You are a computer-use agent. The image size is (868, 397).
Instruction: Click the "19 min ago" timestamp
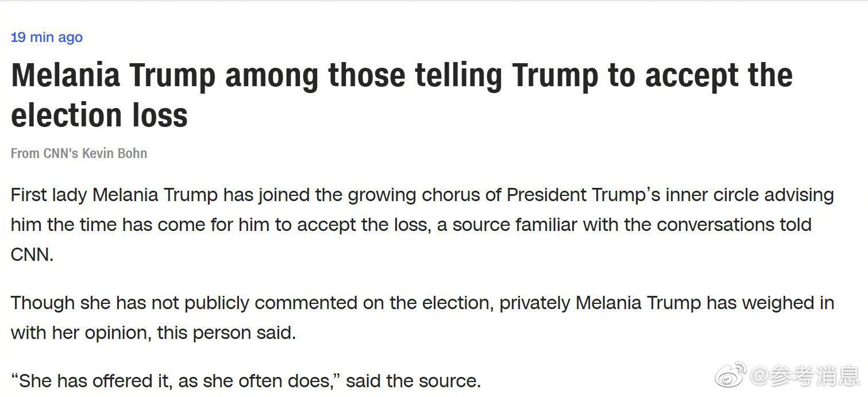click(47, 37)
